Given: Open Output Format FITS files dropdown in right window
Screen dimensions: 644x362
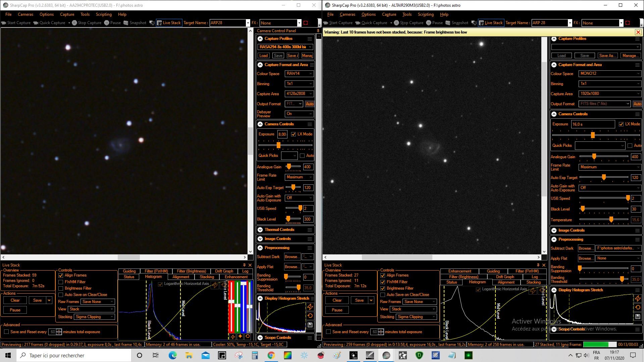Looking at the screenshot, I should (x=605, y=104).
